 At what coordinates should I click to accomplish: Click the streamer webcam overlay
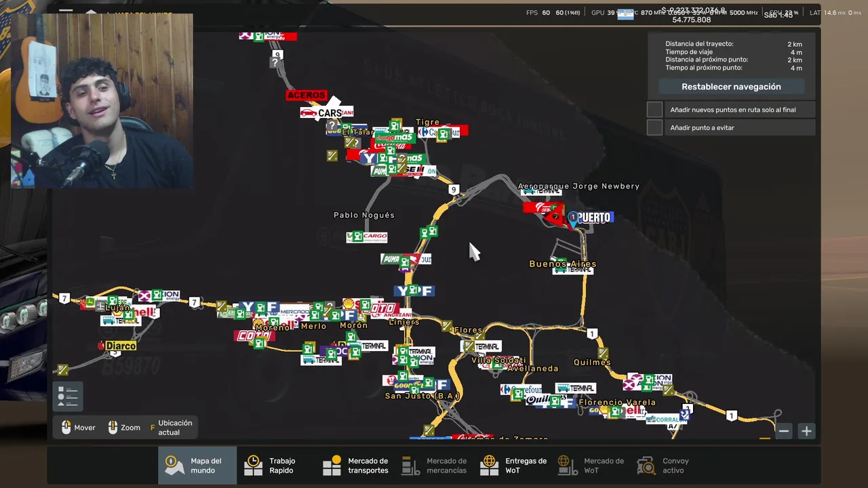[102, 100]
